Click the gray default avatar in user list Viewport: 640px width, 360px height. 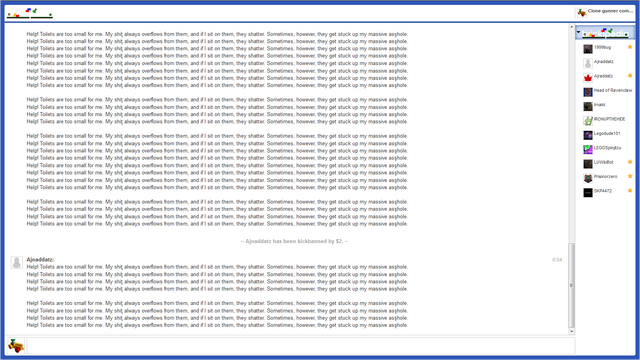(x=588, y=63)
